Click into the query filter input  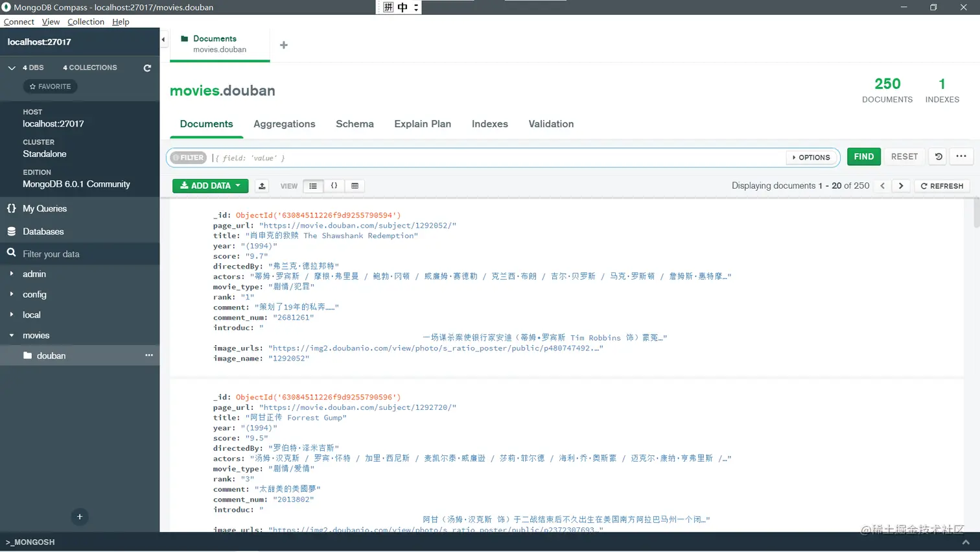pyautogui.click(x=496, y=158)
